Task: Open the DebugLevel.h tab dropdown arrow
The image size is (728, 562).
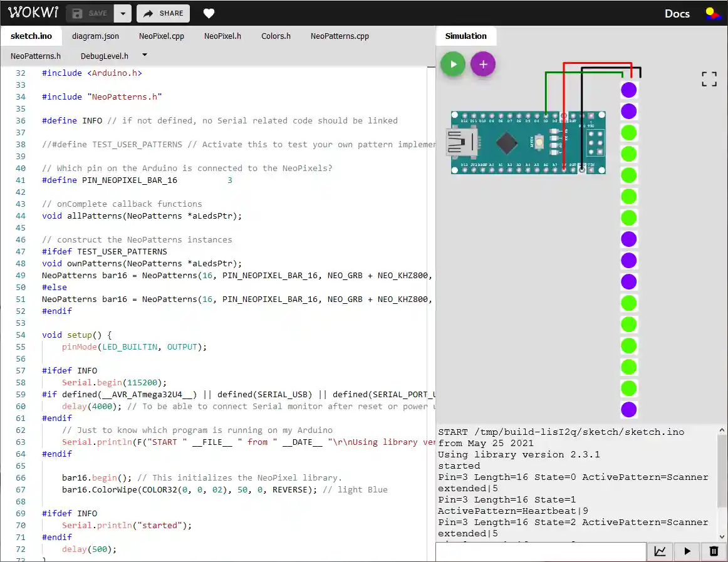Action: click(145, 56)
